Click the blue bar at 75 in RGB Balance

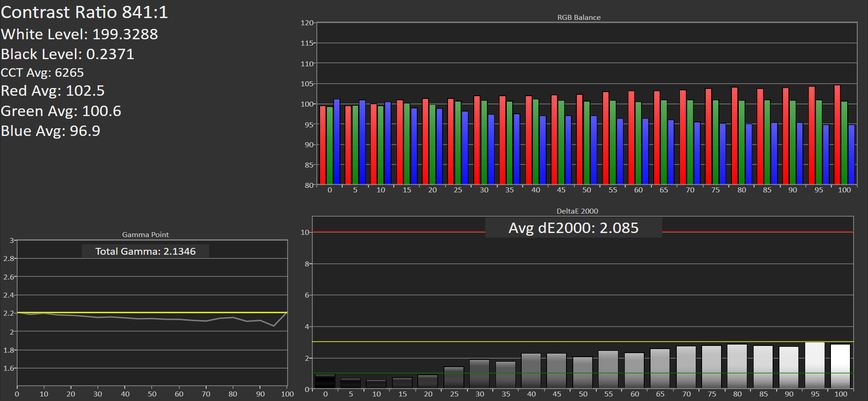(x=723, y=154)
